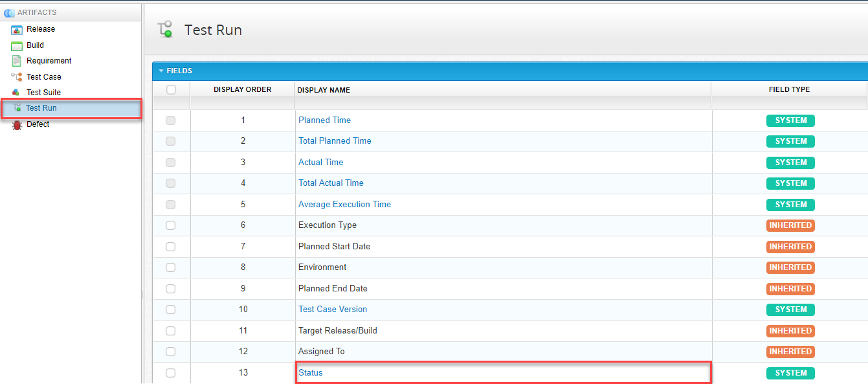Open the Planned Time field link
The height and width of the screenshot is (384, 868).
[324, 120]
